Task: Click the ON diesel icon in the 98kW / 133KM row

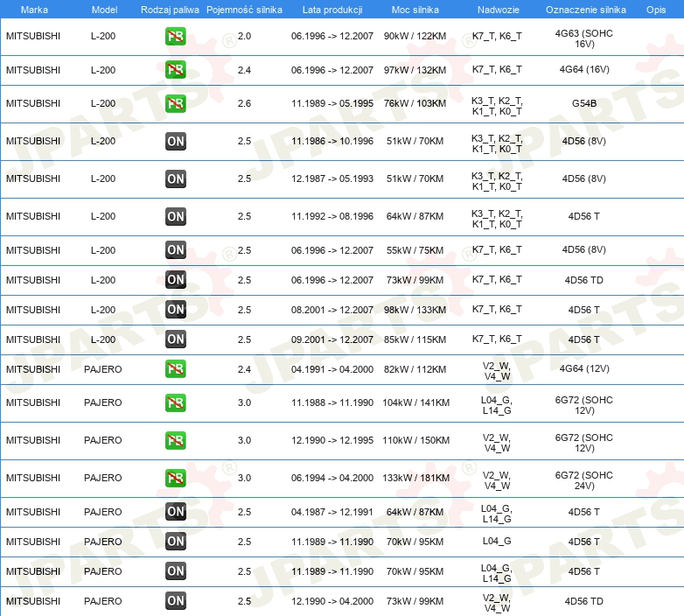Action: click(175, 309)
